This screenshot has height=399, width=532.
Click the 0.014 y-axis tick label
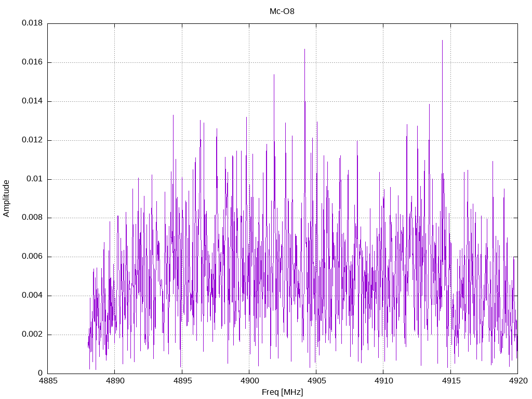coord(32,101)
